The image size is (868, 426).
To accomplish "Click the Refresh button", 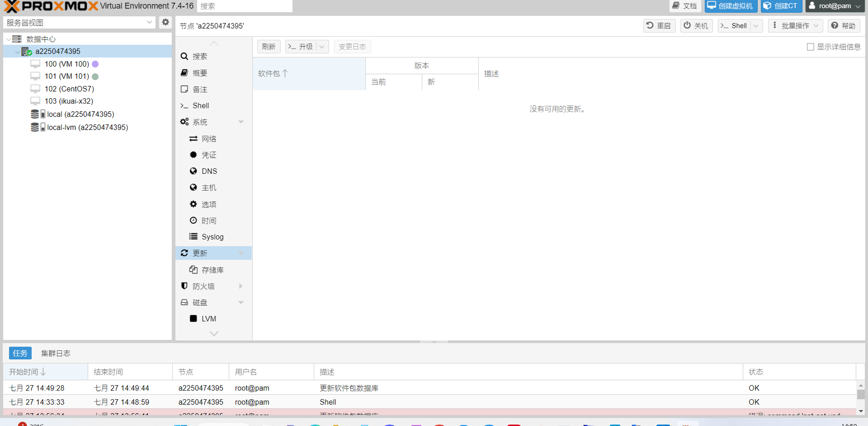I will click(x=269, y=47).
